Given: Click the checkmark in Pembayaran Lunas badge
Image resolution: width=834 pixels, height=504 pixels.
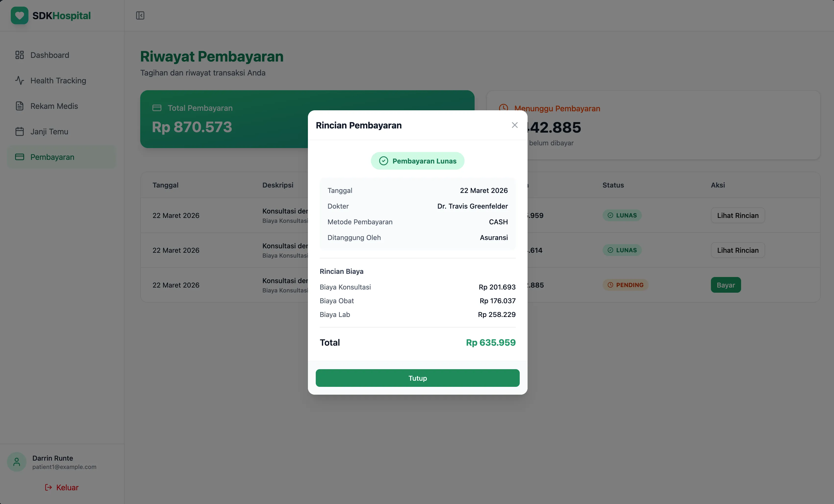Looking at the screenshot, I should point(383,161).
